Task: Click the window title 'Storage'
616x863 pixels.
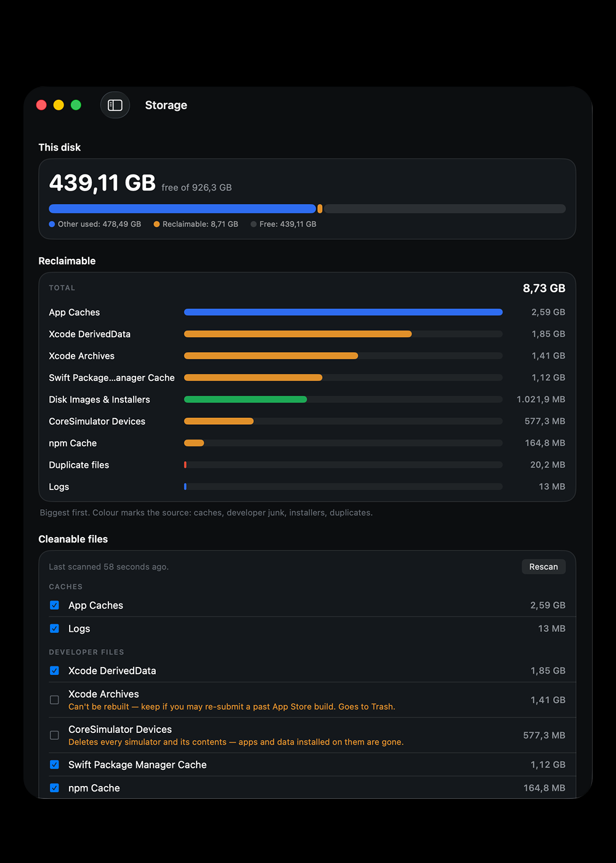Action: 166,105
